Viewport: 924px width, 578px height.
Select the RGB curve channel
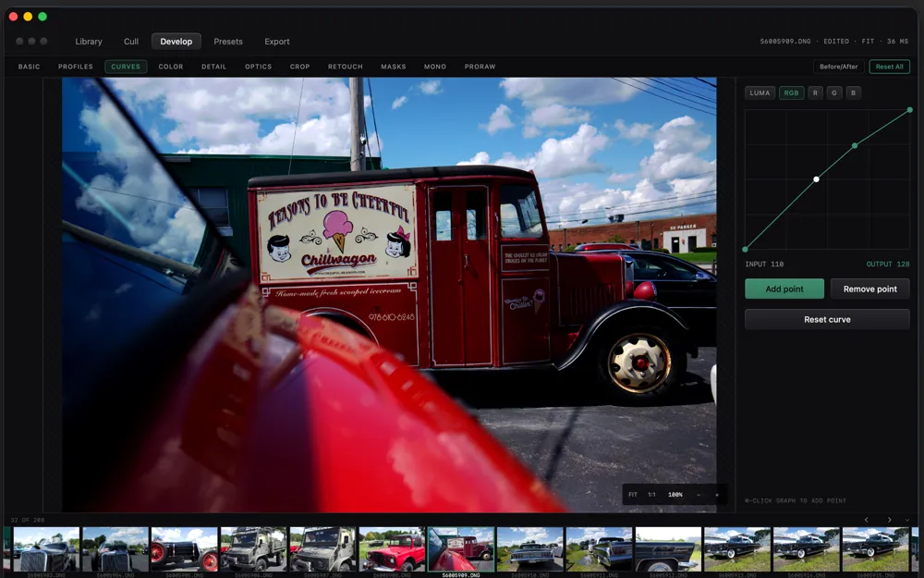[792, 92]
